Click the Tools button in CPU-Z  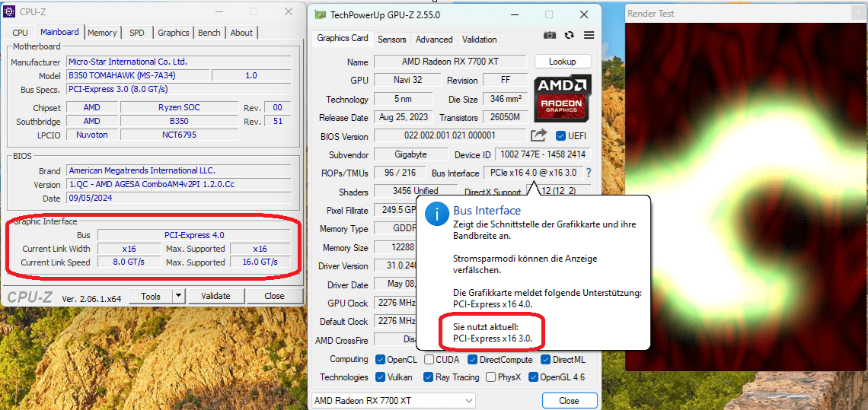[x=151, y=296]
